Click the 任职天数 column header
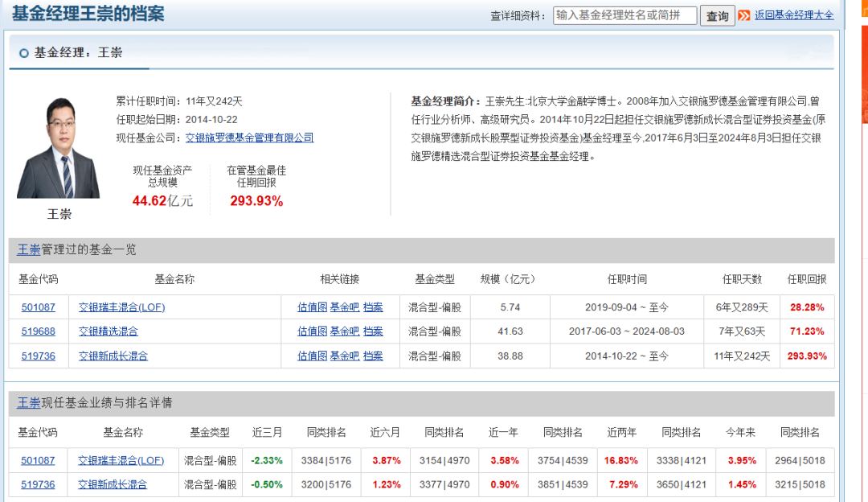The width and height of the screenshot is (868, 502). click(x=742, y=279)
